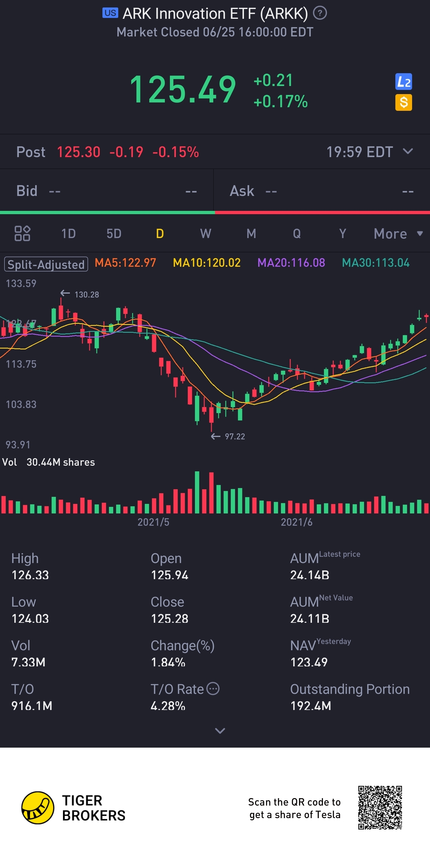Tap the Outstanding Portion value 192.4M

click(311, 706)
